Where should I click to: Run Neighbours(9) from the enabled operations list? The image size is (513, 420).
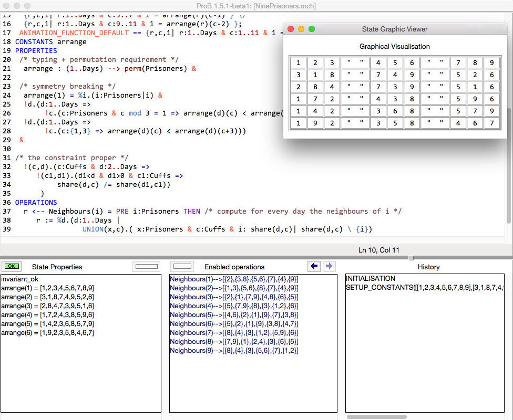click(234, 351)
